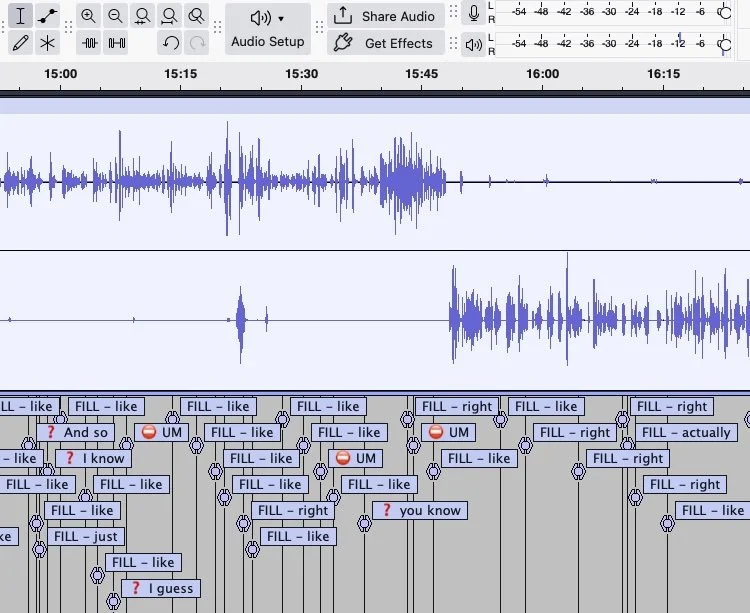
Task: Select the 'FILL – just' label
Action: pos(86,536)
